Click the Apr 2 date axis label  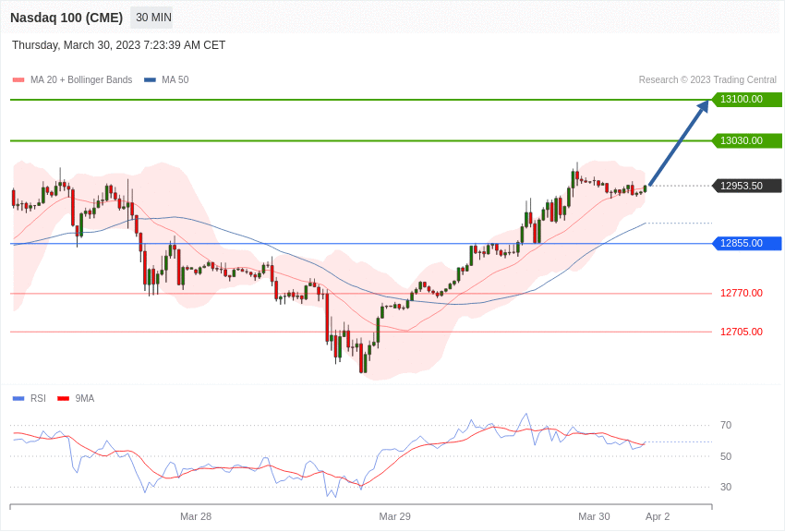click(658, 516)
